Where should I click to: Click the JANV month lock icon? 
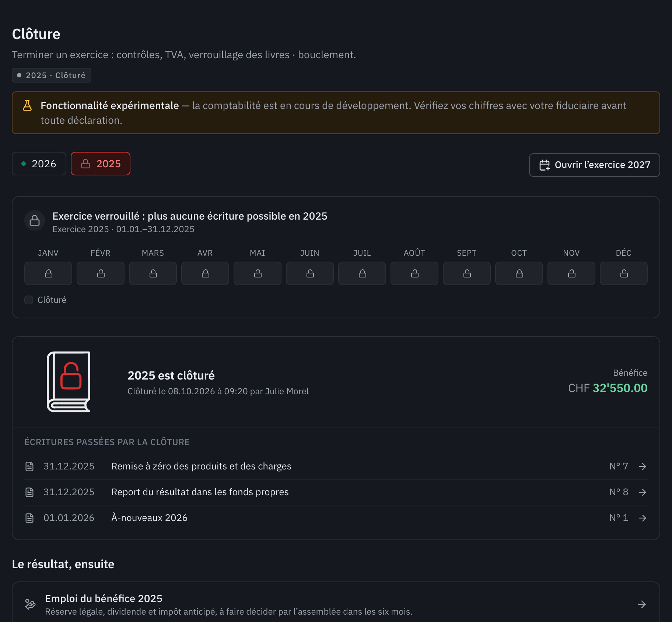48,273
